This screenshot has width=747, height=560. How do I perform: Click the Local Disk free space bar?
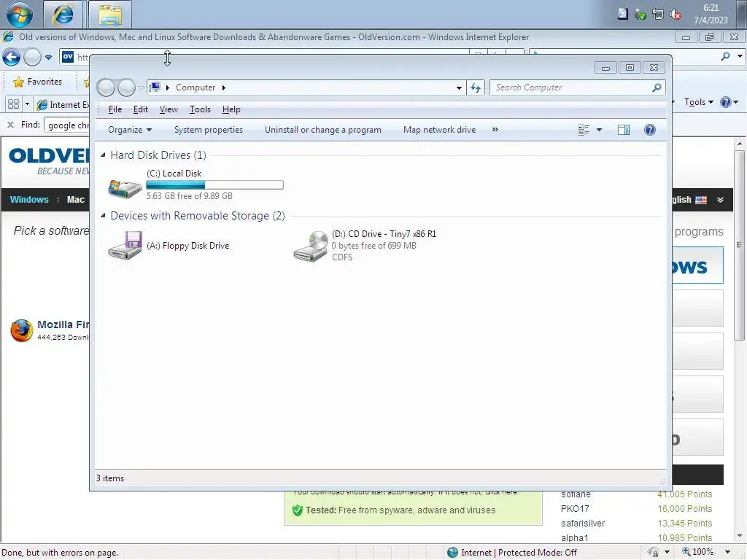tap(215, 184)
